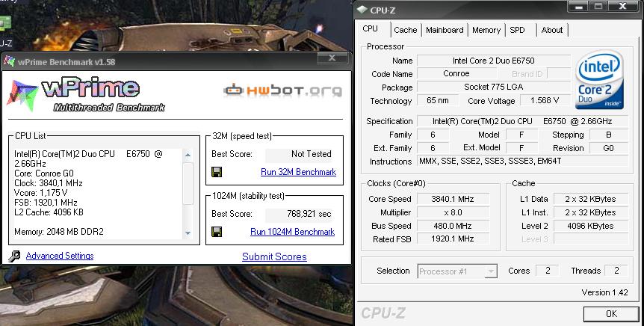Close the wPrime Benchmark window
The width and height of the screenshot is (644, 326).
point(332,58)
